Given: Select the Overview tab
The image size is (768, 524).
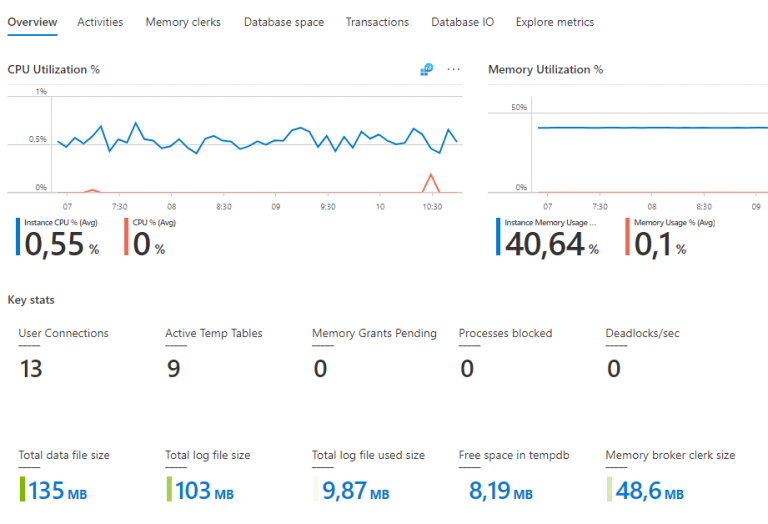Looking at the screenshot, I should (32, 22).
